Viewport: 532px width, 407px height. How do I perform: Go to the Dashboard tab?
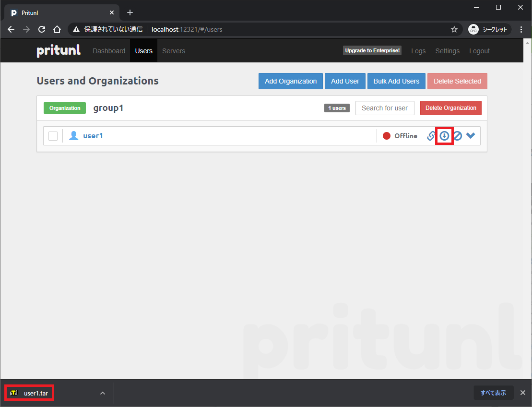pos(109,51)
